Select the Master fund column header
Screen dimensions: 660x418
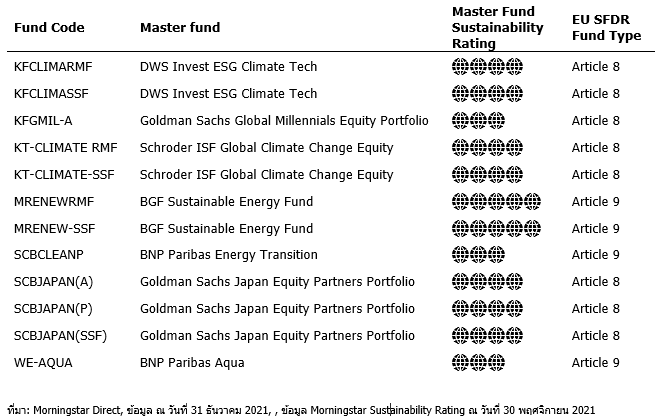[x=180, y=28]
